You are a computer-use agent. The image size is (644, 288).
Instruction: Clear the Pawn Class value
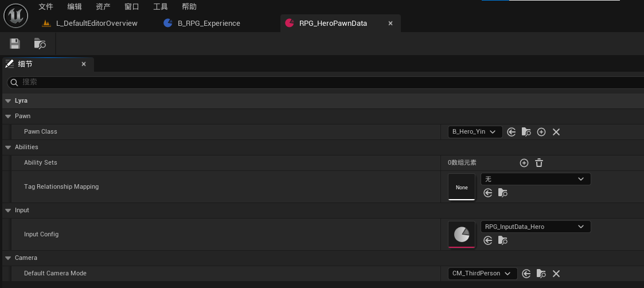point(556,132)
